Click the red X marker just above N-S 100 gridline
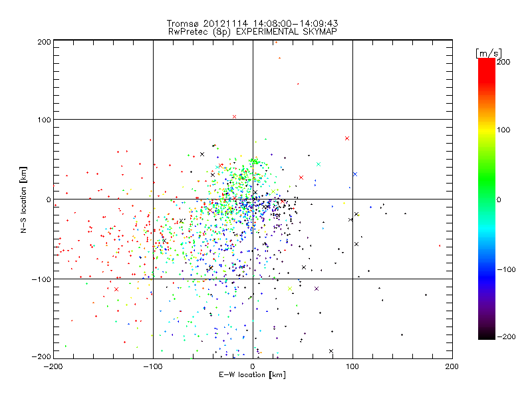Screen dimensions: 532x399 tap(234, 117)
